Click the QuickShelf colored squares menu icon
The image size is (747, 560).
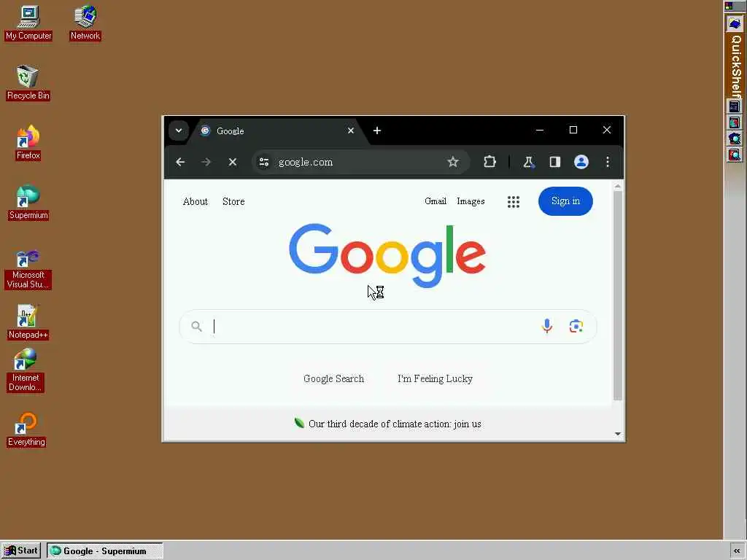pos(729,6)
